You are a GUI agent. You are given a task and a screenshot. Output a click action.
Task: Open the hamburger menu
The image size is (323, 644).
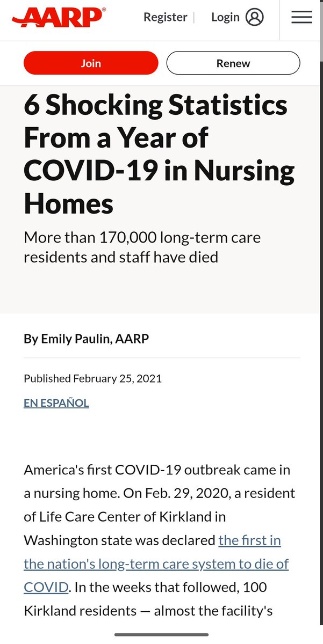click(x=302, y=17)
